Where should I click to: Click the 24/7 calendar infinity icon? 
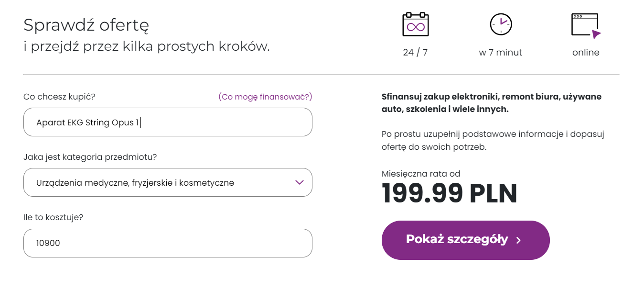click(x=415, y=24)
